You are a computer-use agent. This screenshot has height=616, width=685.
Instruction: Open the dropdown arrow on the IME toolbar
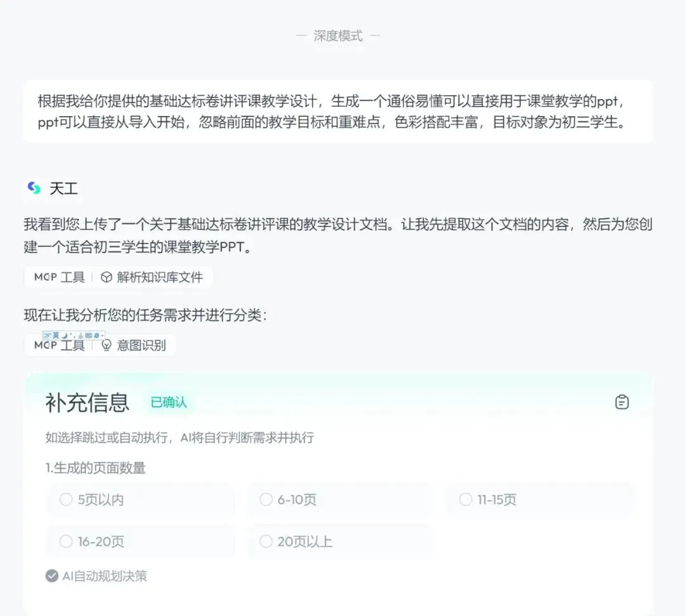[101, 335]
